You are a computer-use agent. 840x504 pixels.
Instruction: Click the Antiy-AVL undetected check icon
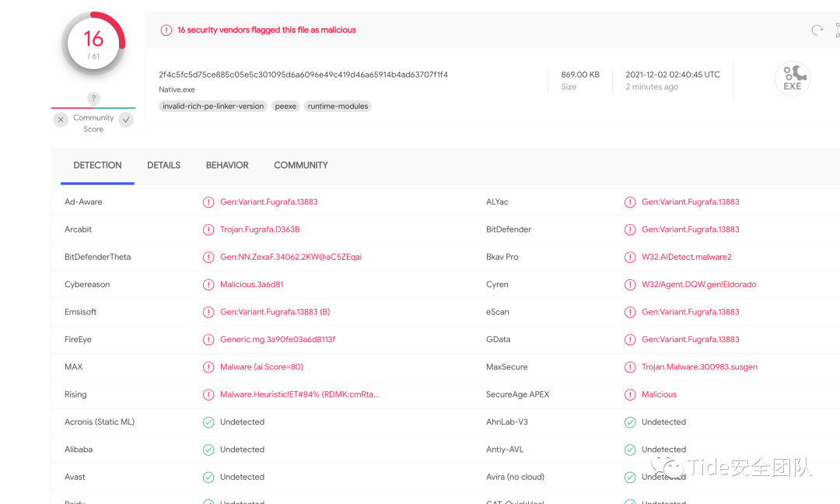(x=630, y=450)
